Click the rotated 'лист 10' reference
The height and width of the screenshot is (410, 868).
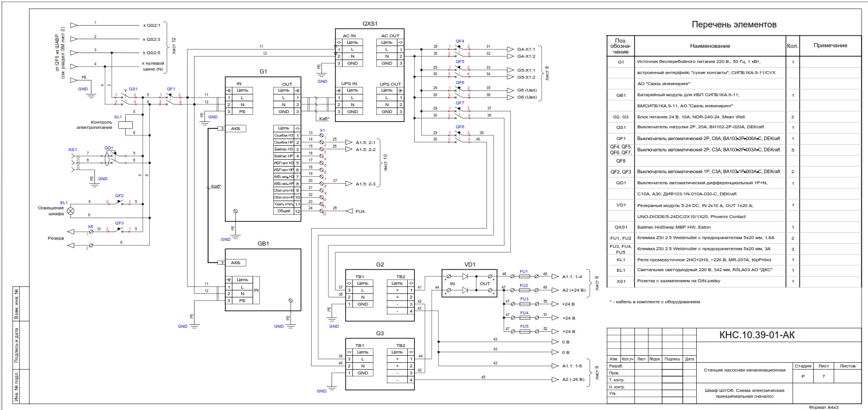click(386, 164)
